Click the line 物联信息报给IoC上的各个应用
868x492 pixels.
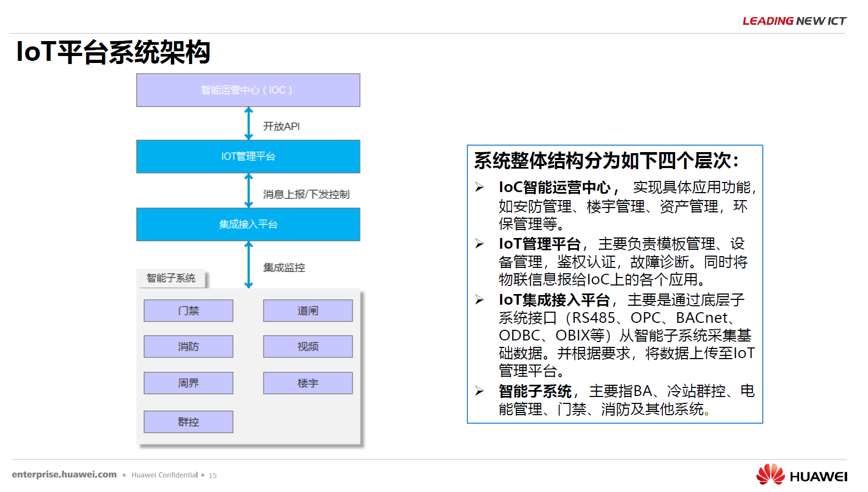[x=602, y=279]
